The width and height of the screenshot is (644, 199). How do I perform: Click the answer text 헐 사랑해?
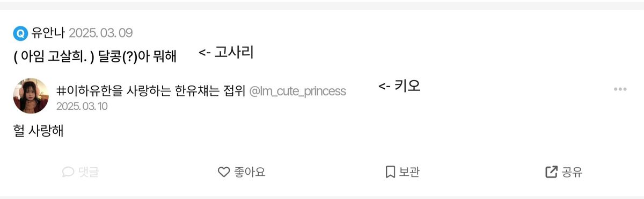tap(39, 131)
